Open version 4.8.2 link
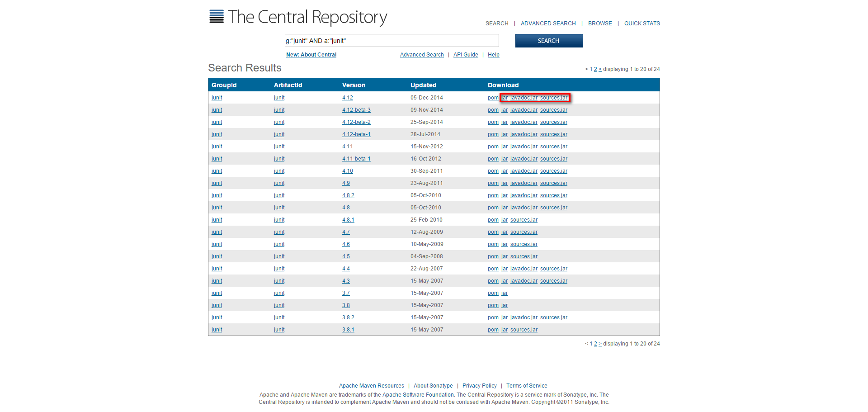 click(348, 195)
